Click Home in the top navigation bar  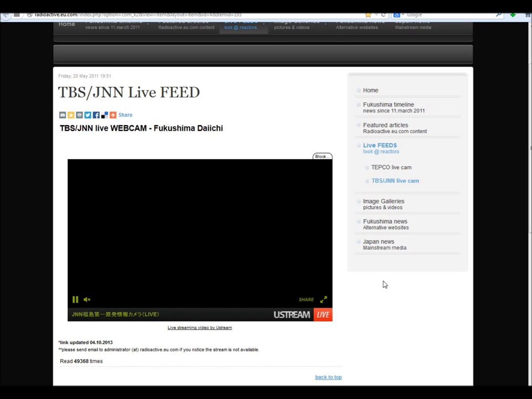pos(66,24)
